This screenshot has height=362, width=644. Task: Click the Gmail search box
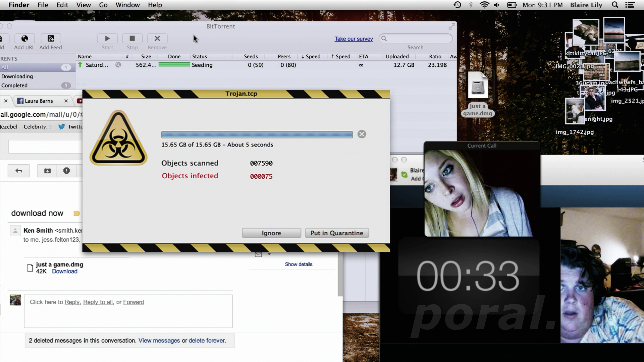pos(45,146)
